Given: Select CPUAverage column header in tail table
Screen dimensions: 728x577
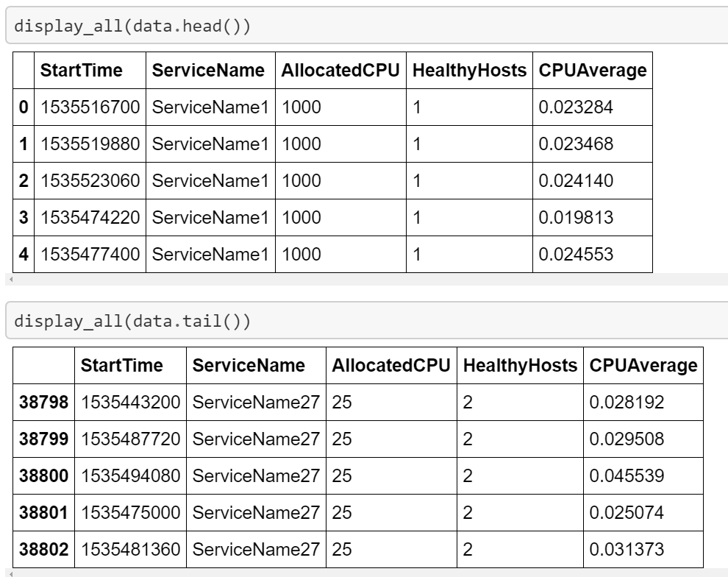Looking at the screenshot, I should (641, 365).
